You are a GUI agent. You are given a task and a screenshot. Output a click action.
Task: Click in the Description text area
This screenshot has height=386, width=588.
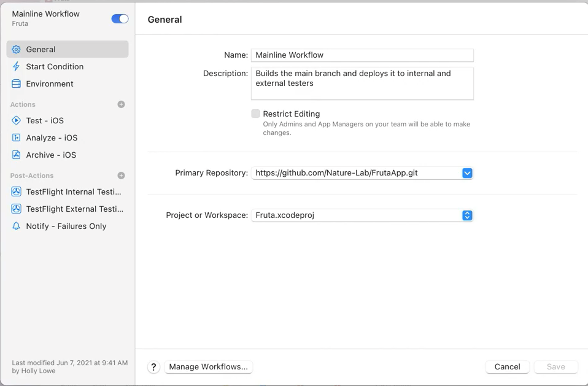pyautogui.click(x=362, y=83)
